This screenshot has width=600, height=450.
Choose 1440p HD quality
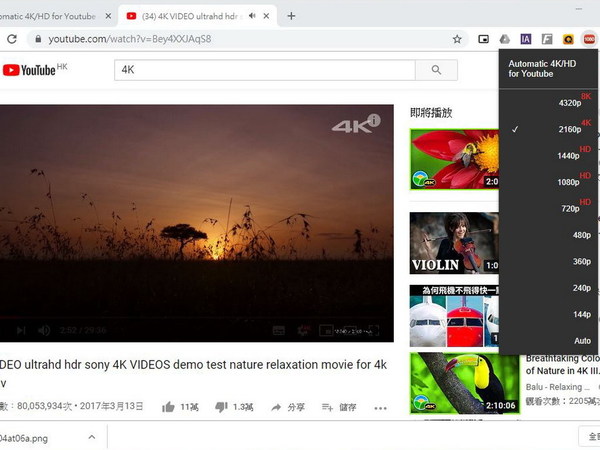[548, 156]
